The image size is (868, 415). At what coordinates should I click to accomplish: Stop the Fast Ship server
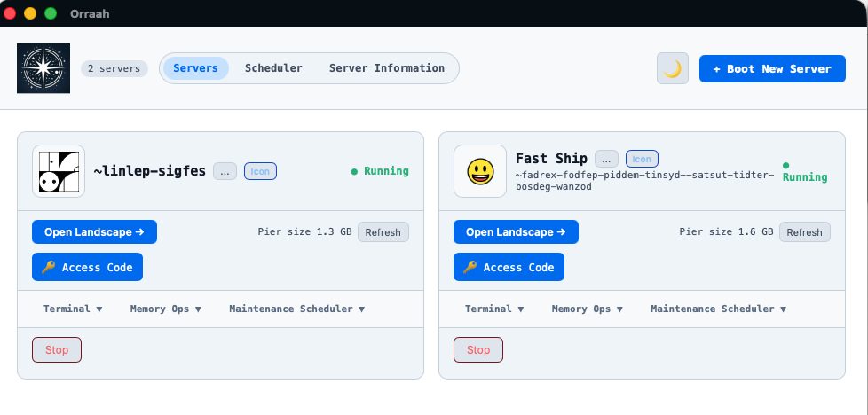tap(478, 349)
